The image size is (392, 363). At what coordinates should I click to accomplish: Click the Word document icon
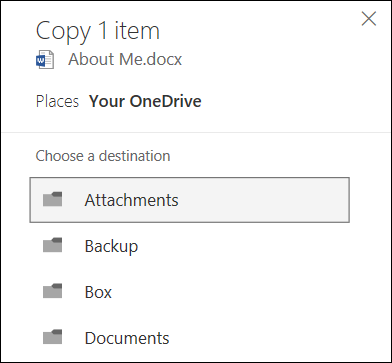45,60
